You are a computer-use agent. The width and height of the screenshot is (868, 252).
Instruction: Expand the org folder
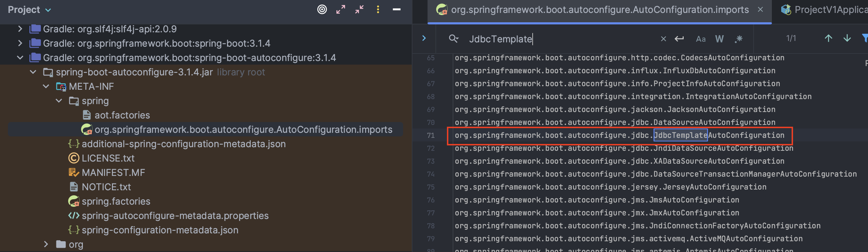46,244
